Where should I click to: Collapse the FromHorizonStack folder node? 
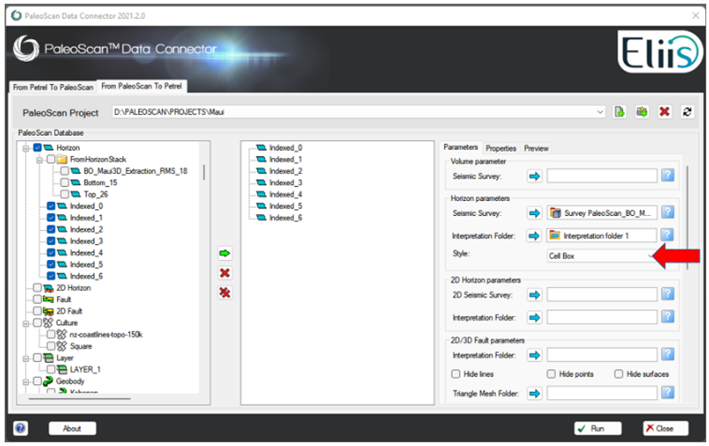point(39,160)
